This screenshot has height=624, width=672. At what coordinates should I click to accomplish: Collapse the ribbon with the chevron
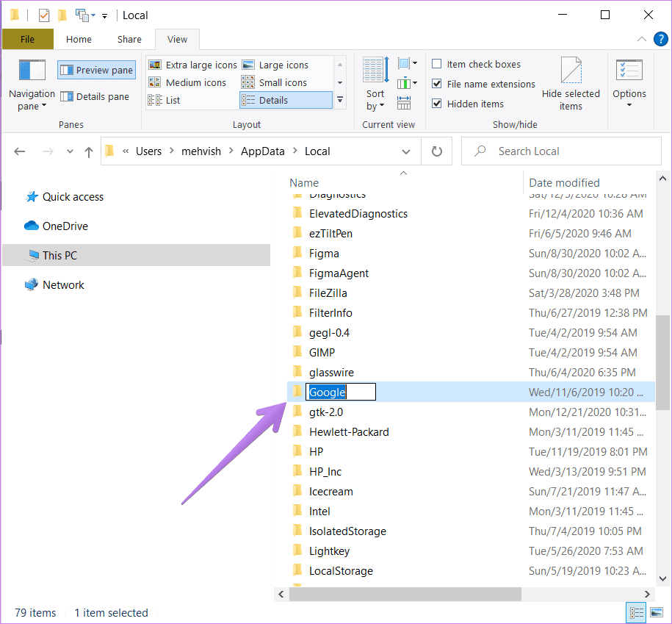(x=642, y=39)
